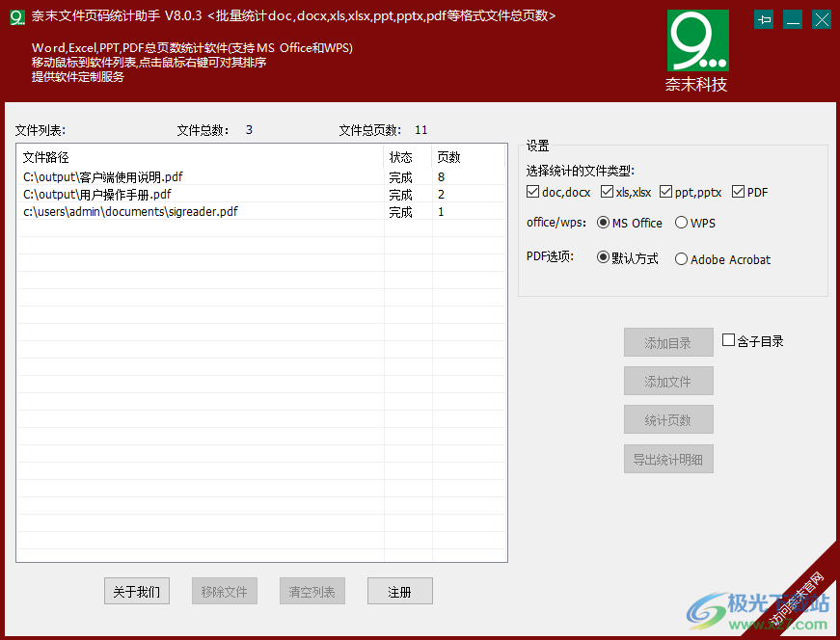Open the 关于我们 dialog
Viewport: 840px width, 640px height.
click(137, 591)
